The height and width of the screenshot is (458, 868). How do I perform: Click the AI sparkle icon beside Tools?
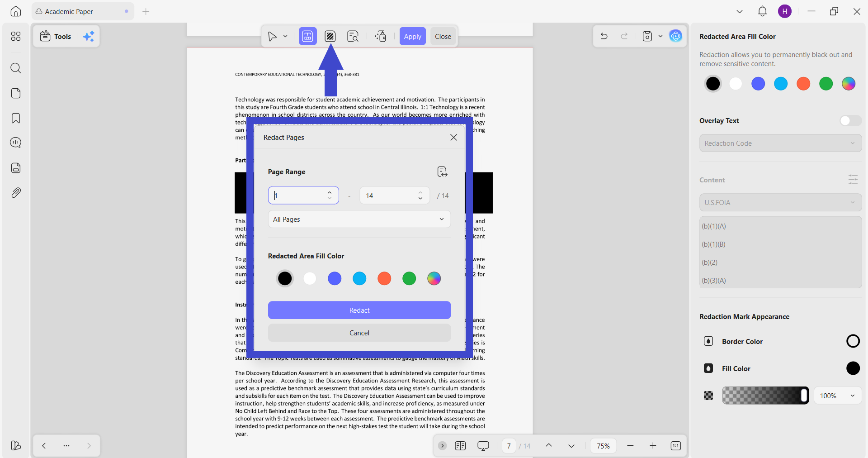click(x=89, y=36)
